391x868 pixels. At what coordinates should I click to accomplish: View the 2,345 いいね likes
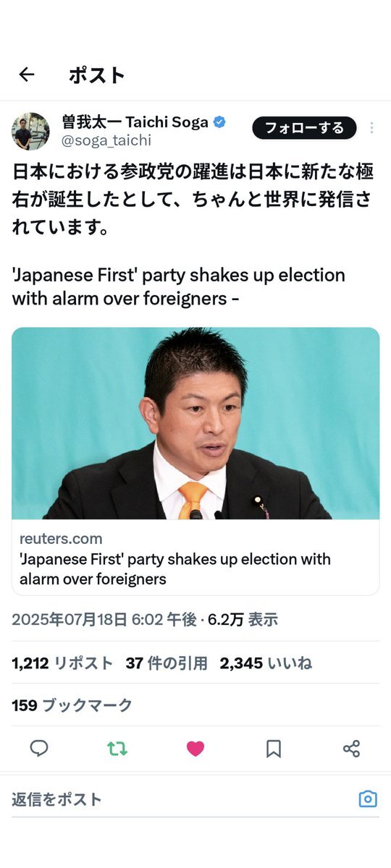pos(266,663)
